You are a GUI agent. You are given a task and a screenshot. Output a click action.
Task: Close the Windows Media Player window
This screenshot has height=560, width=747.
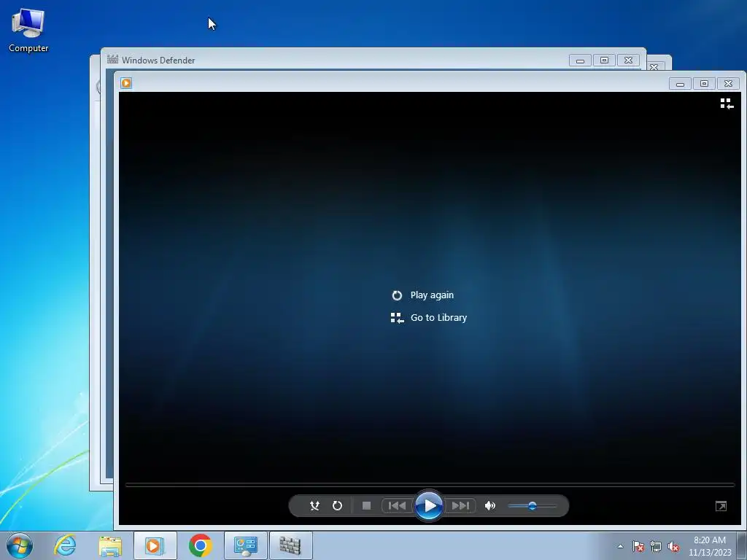pyautogui.click(x=728, y=84)
